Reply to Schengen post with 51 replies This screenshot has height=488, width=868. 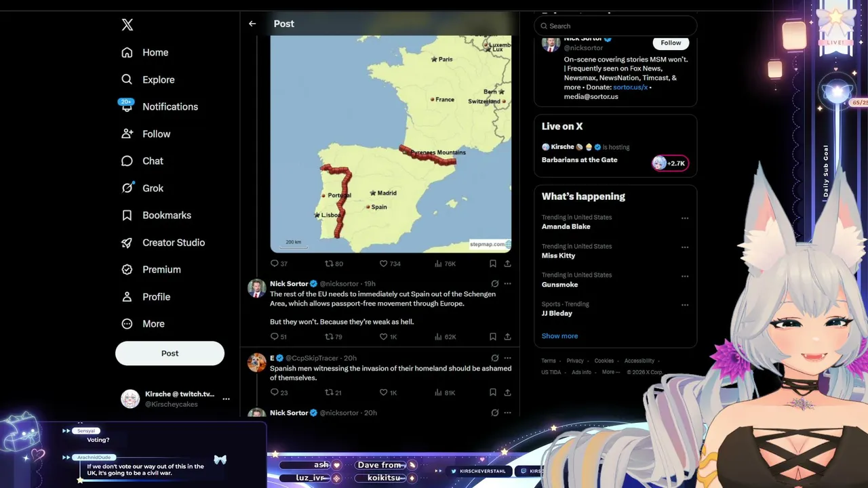click(279, 337)
